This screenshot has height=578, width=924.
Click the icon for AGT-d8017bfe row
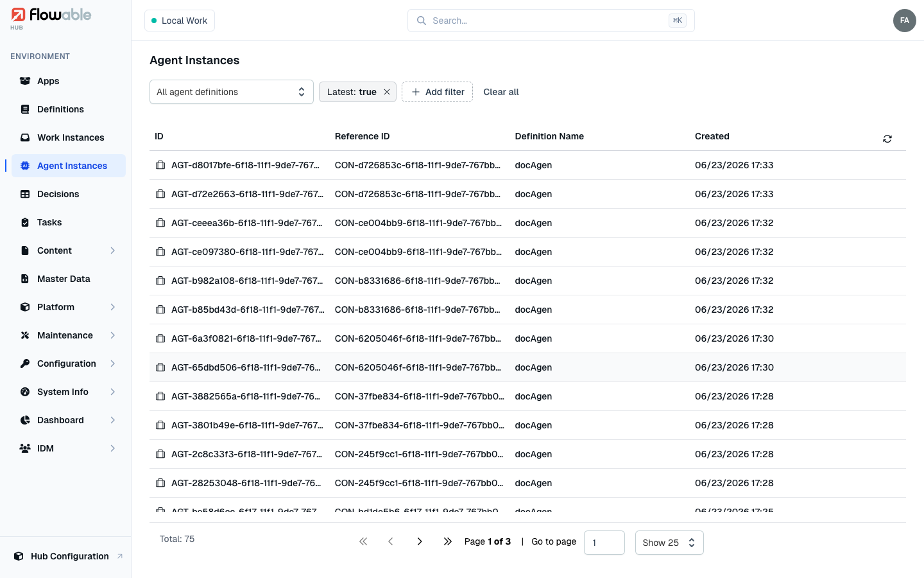click(160, 165)
